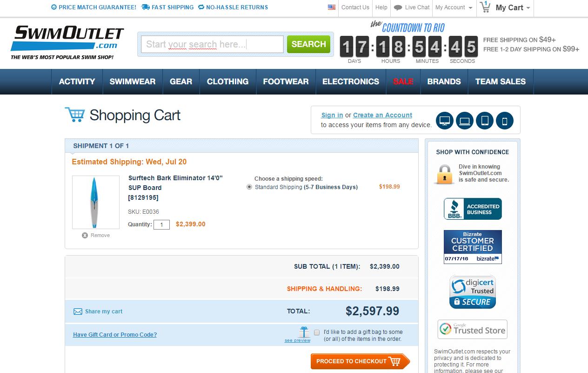Screen dimensions: 588x373
Task: Switch to the SALE section
Action: 403,81
